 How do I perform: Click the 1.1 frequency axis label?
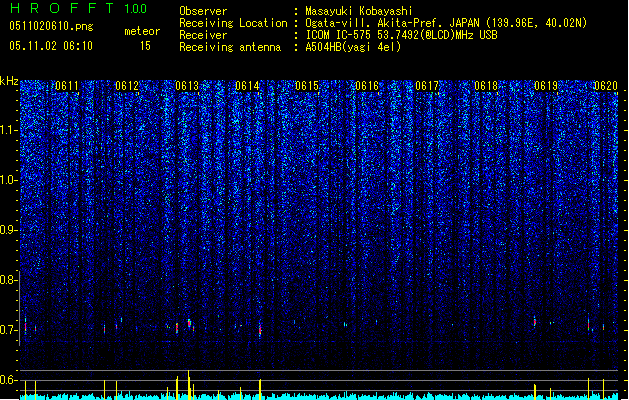click(8, 130)
